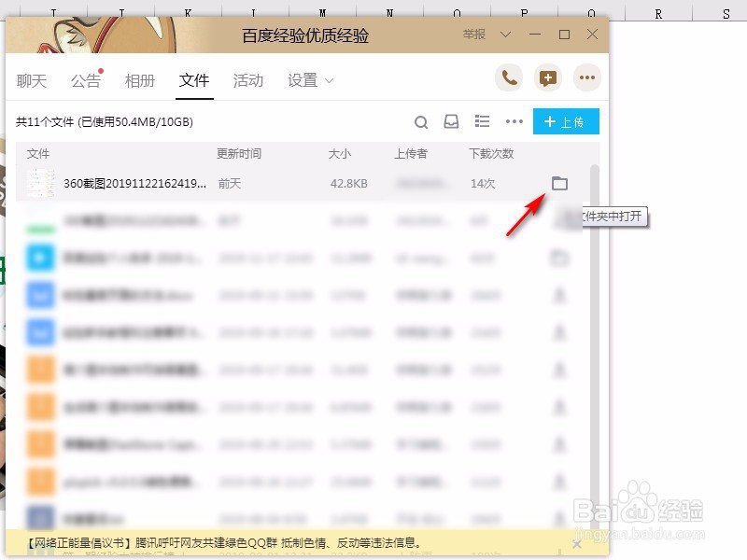The height and width of the screenshot is (560, 747).
Task: Click the 举报 report link
Action: pos(474,35)
